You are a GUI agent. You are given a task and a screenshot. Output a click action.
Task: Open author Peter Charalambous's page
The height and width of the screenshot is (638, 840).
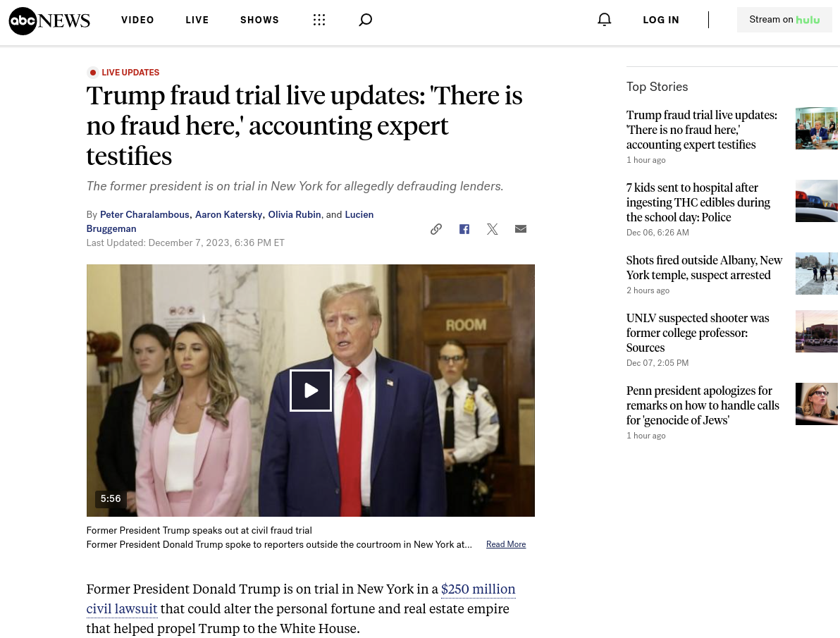click(x=144, y=214)
